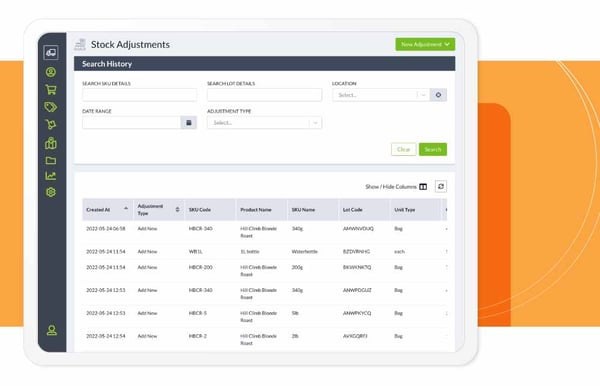The height and width of the screenshot is (386, 600).
Task: Click the Search History panel header
Action: (x=264, y=64)
